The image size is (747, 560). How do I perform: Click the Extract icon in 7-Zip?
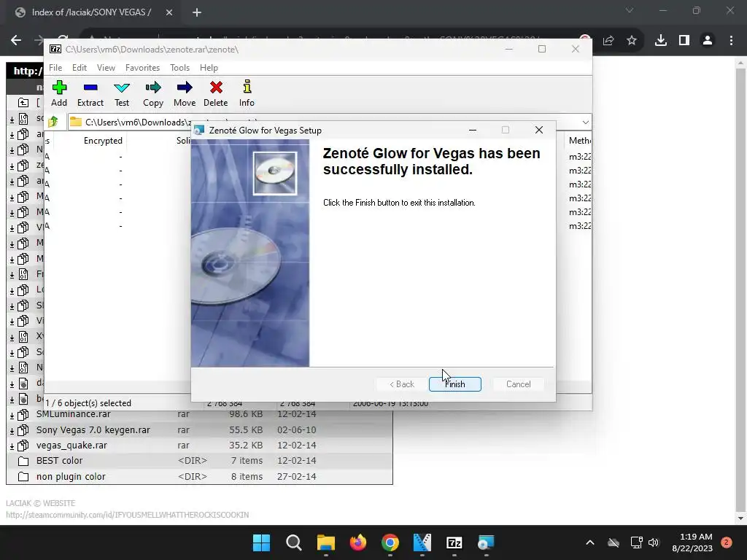pos(90,94)
